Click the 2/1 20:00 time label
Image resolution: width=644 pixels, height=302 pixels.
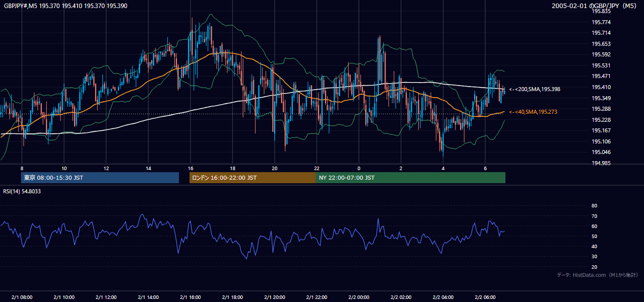[x=274, y=297]
